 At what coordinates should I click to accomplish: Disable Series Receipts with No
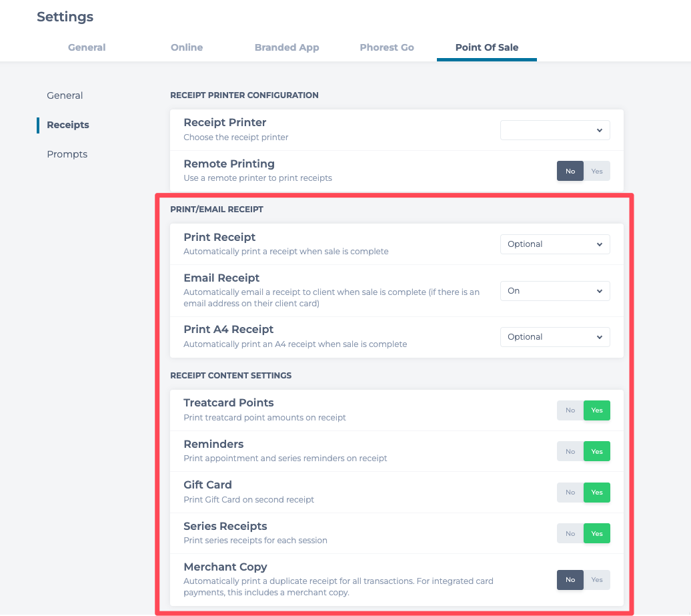click(x=570, y=534)
